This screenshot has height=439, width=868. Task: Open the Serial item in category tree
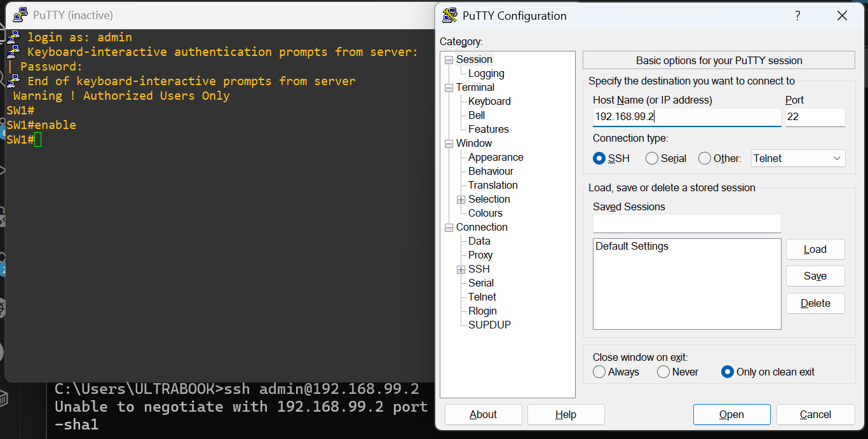click(481, 283)
